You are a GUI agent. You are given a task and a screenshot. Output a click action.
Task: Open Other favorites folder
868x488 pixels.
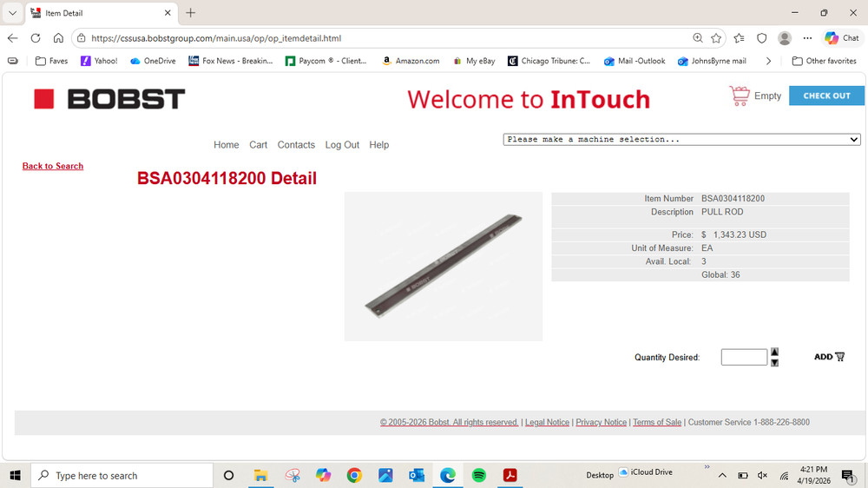tap(824, 61)
